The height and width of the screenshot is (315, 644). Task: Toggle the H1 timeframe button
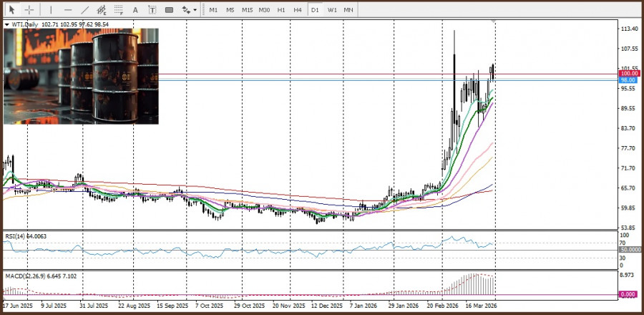pyautogui.click(x=281, y=10)
